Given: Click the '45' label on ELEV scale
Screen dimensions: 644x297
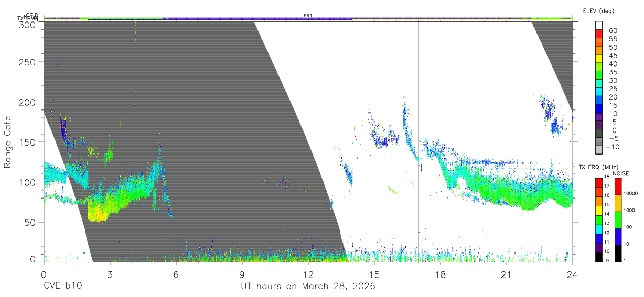Looking at the screenshot, I should (613, 56).
